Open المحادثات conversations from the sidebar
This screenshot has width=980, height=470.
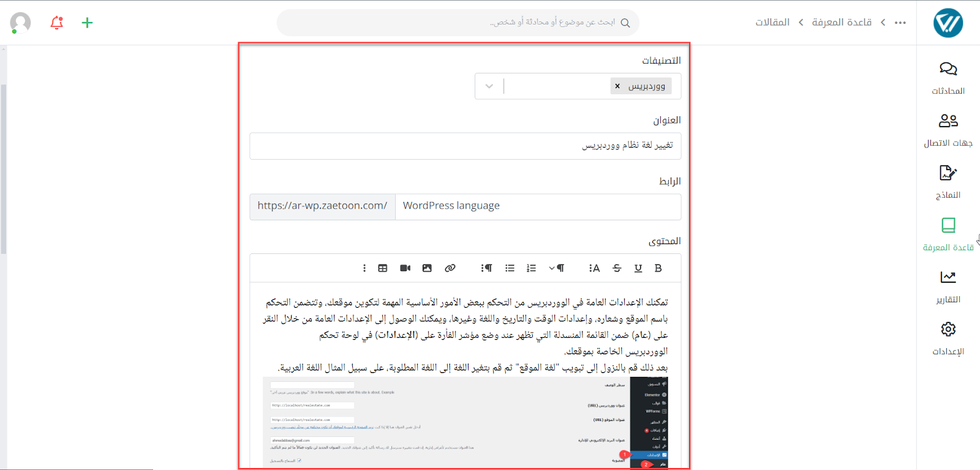pos(948,78)
